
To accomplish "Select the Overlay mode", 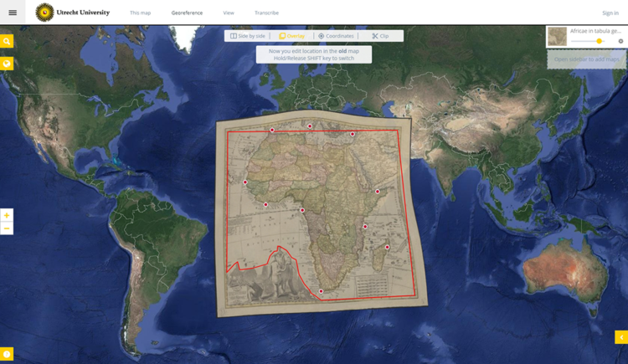I will pyautogui.click(x=292, y=36).
